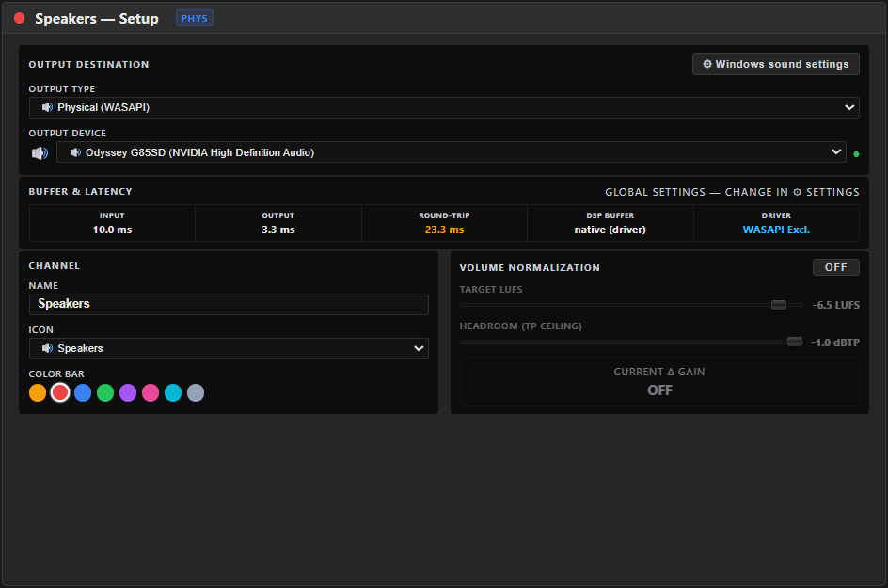Pick the orange color bar swatch

point(38,392)
